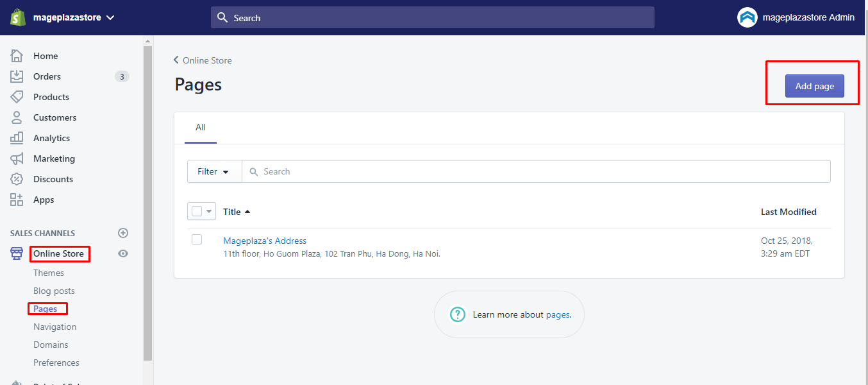The image size is (868, 385).
Task: Open Apps in the sidebar
Action: pyautogui.click(x=44, y=200)
